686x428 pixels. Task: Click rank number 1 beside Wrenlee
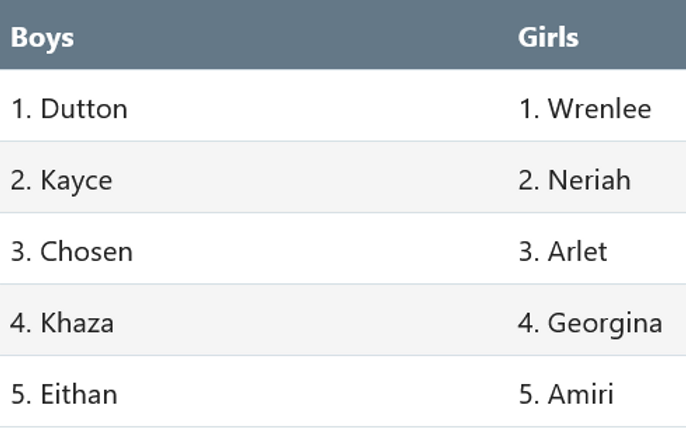click(529, 109)
